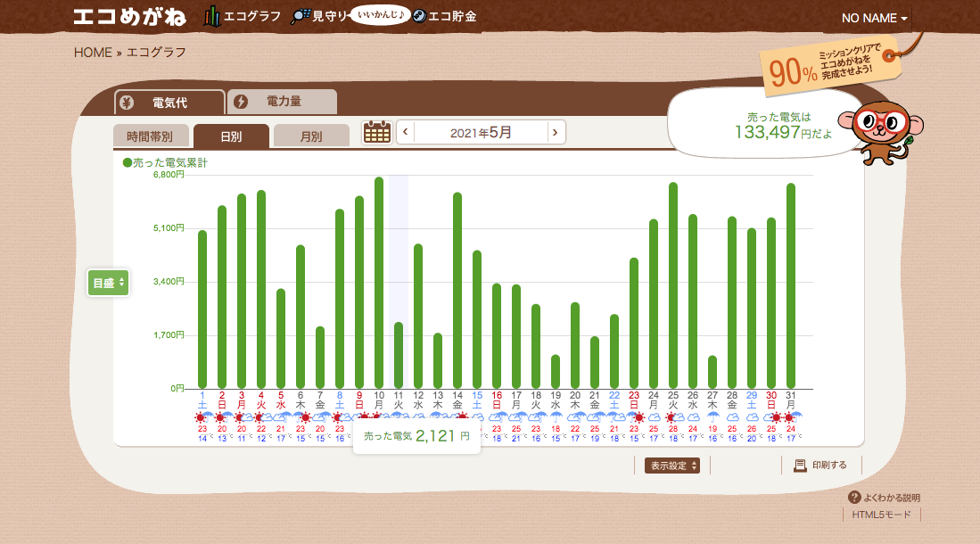Open the 表示設定 dropdown
Viewport: 980px width, 544px height.
671,466
